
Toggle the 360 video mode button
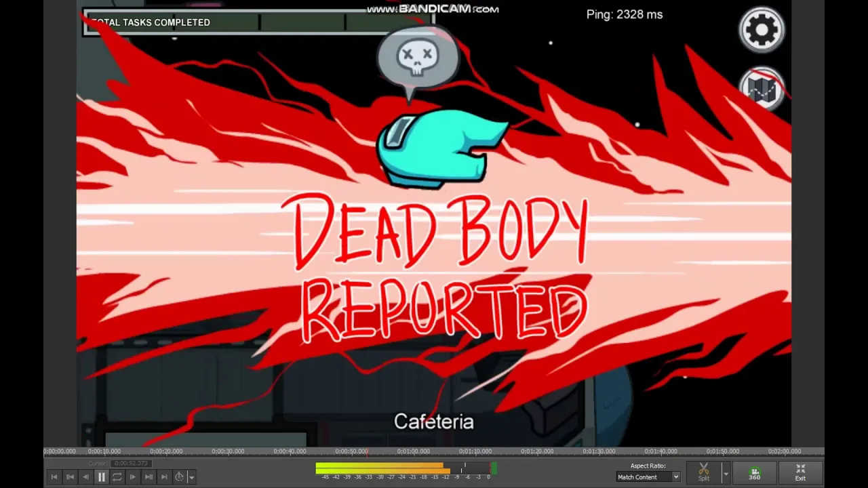point(754,472)
